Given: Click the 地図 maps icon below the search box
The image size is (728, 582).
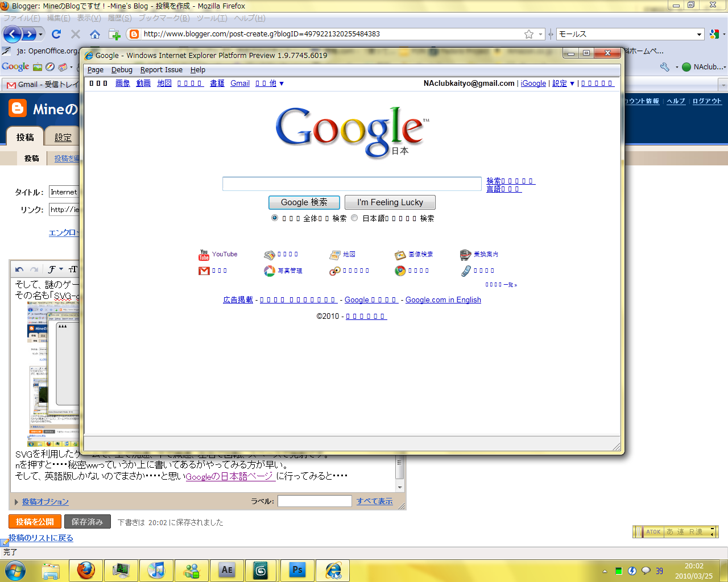Looking at the screenshot, I should pos(335,255).
